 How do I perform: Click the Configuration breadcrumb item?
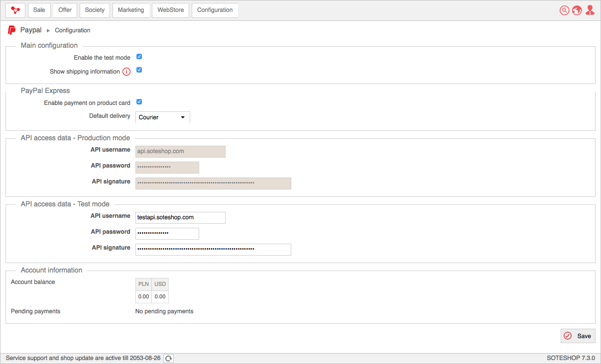click(73, 30)
